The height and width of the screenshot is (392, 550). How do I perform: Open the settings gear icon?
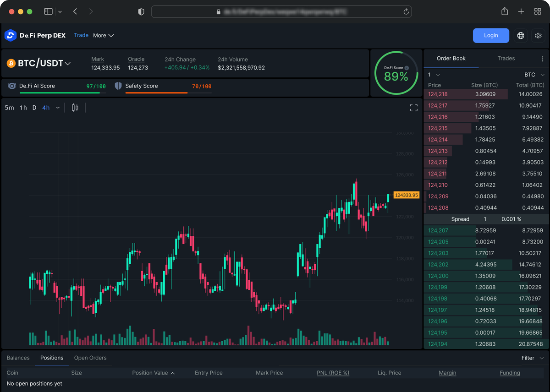click(538, 35)
